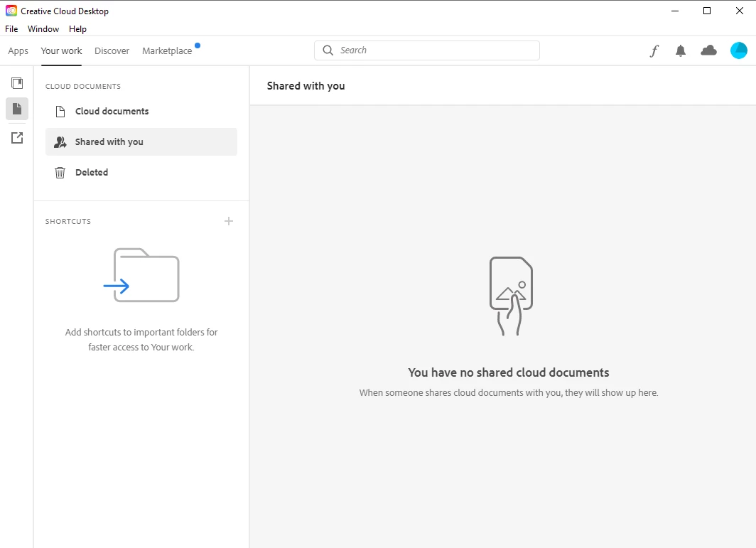
Task: Click 'You have no shared cloud documents' text
Action: coord(509,372)
